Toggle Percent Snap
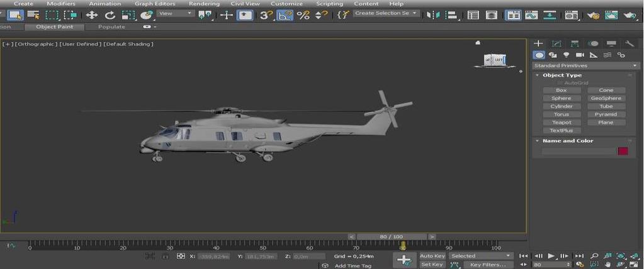 (303, 15)
